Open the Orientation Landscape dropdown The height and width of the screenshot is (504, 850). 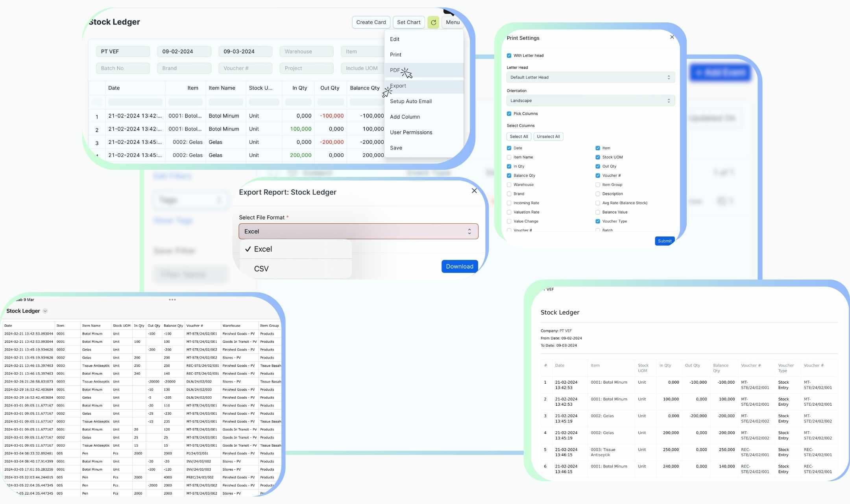(x=590, y=101)
